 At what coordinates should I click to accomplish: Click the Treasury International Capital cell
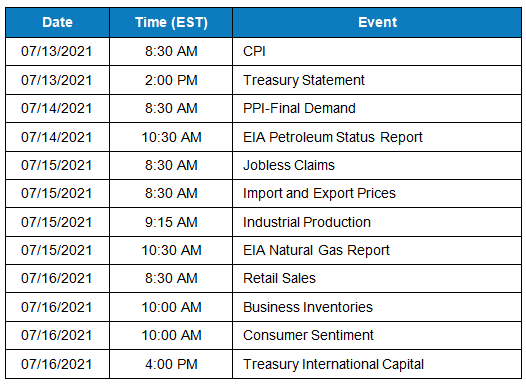[x=377, y=364]
